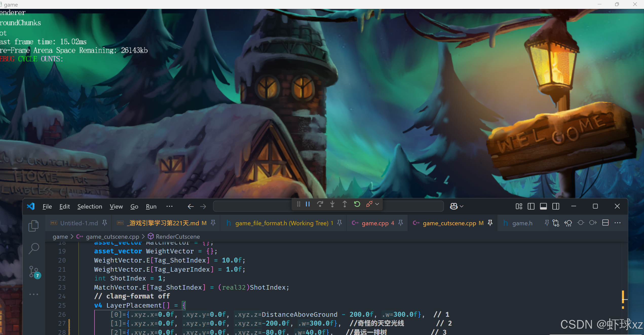Disconnect the debugger with the plug icon
The width and height of the screenshot is (644, 335).
click(369, 204)
